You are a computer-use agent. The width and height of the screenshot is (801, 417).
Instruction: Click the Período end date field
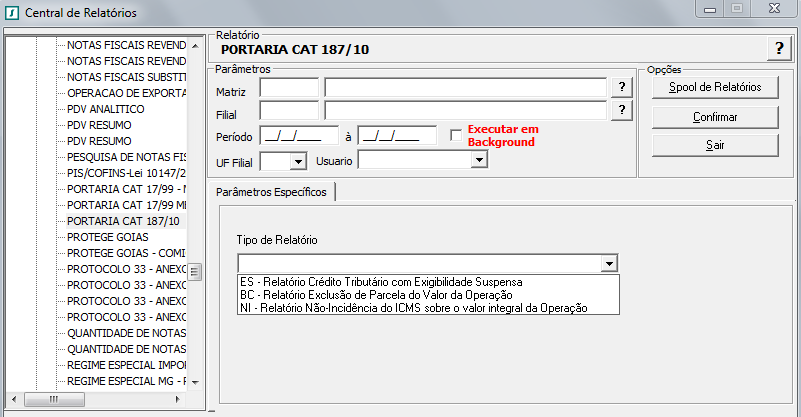tap(397, 136)
